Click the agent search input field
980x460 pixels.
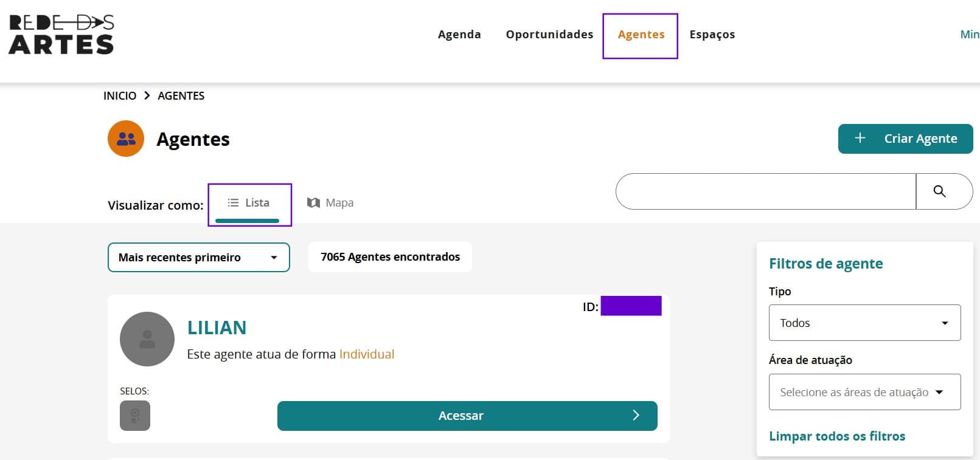[765, 191]
